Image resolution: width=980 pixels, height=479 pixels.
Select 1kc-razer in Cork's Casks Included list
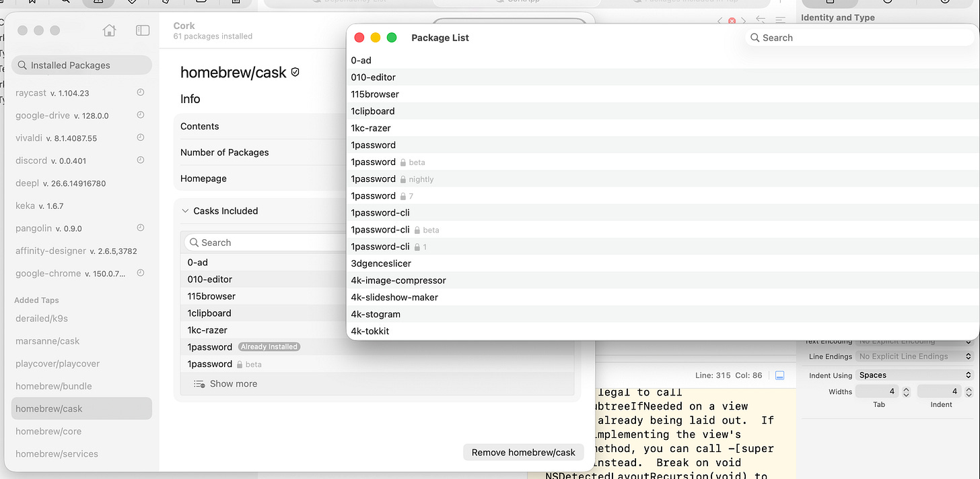pos(264,330)
